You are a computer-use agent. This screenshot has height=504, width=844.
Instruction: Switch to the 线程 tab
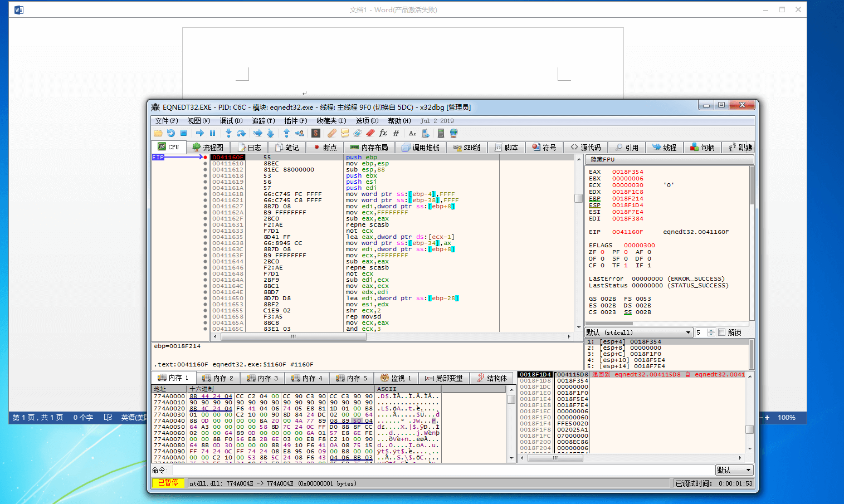click(665, 148)
